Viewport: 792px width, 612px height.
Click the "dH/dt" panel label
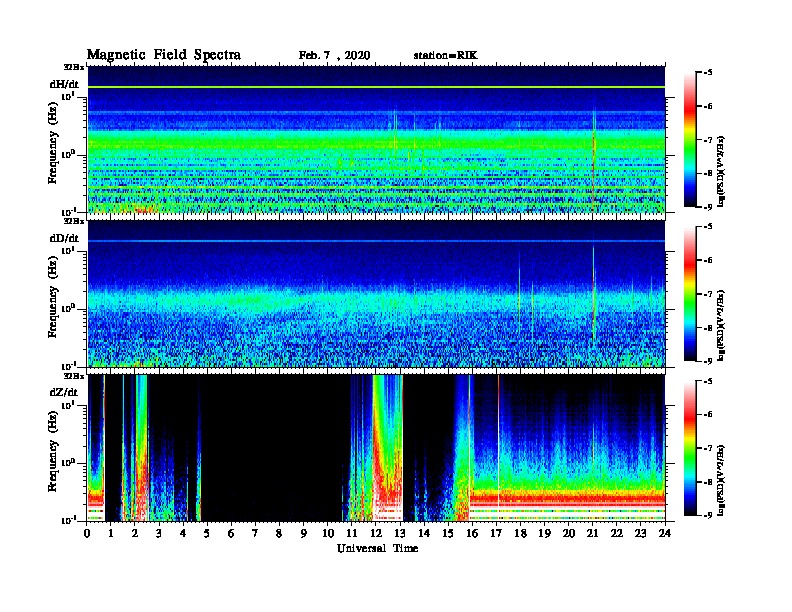pyautogui.click(x=64, y=84)
